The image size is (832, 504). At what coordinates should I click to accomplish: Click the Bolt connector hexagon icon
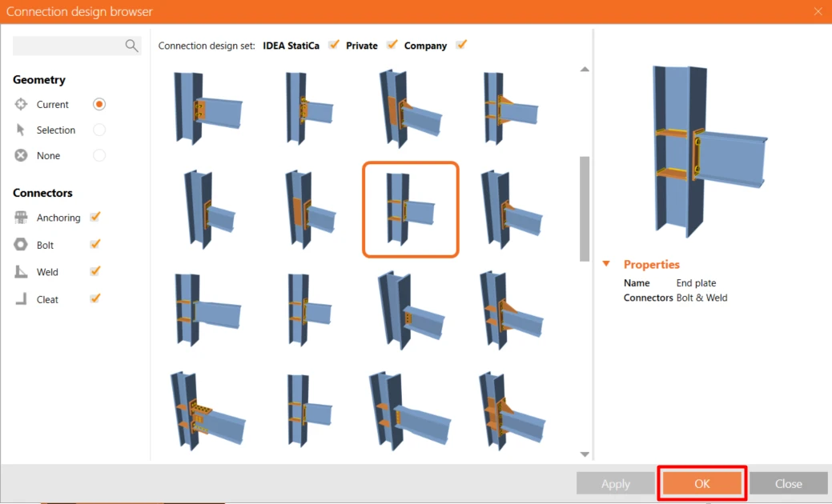(x=21, y=244)
